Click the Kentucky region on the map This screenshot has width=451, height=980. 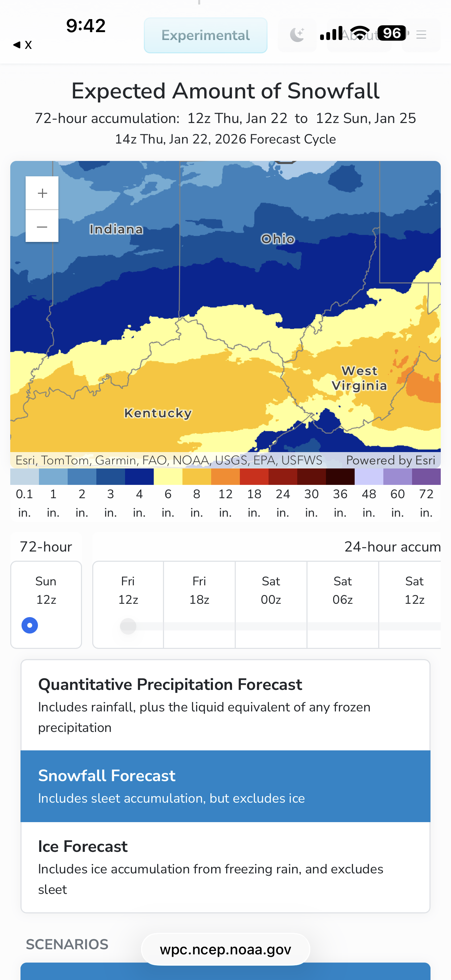click(158, 413)
